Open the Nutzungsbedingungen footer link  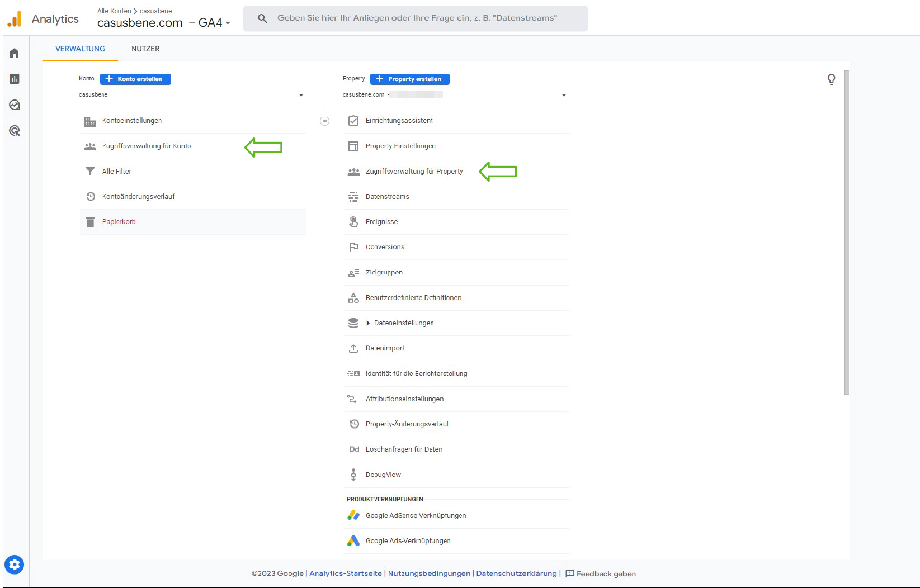[x=429, y=573]
